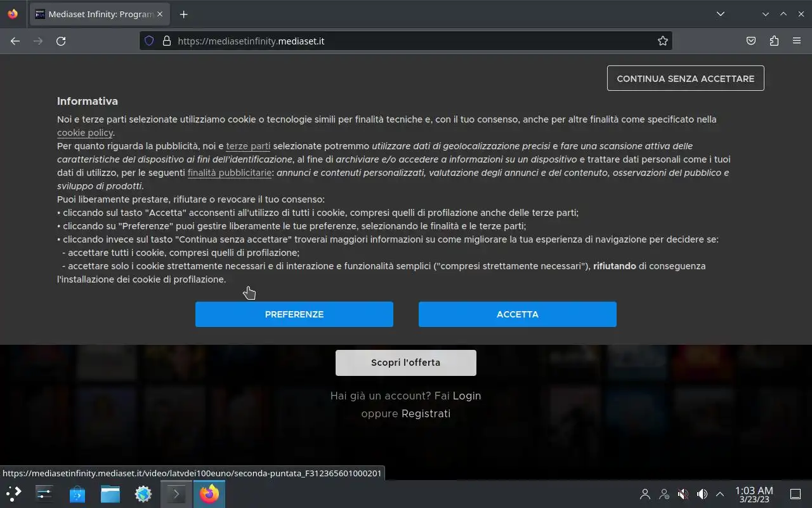Click the forward navigation arrow
Screen dimensions: 812x508
point(38,41)
